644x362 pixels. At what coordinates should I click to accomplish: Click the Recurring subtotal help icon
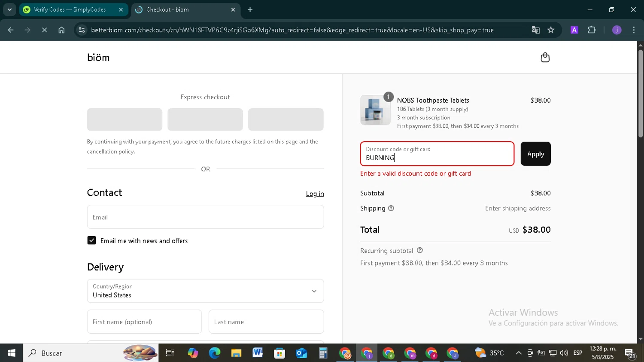tap(420, 250)
